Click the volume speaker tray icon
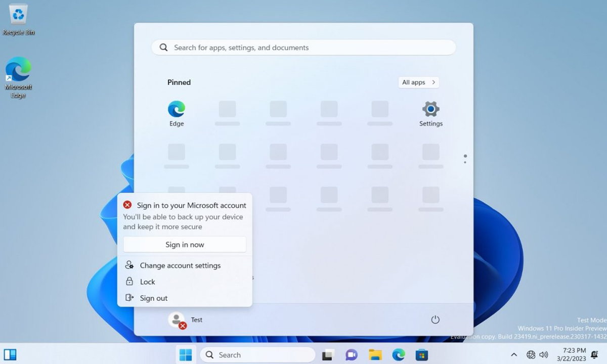Viewport: 607px width, 364px height. 544,355
